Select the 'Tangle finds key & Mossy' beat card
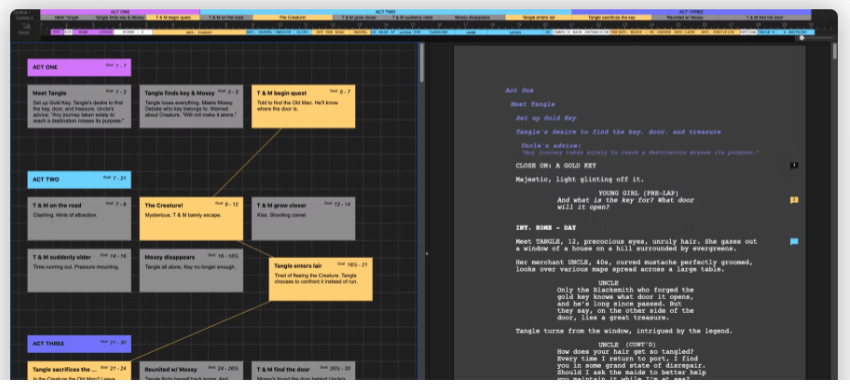 pos(191,106)
